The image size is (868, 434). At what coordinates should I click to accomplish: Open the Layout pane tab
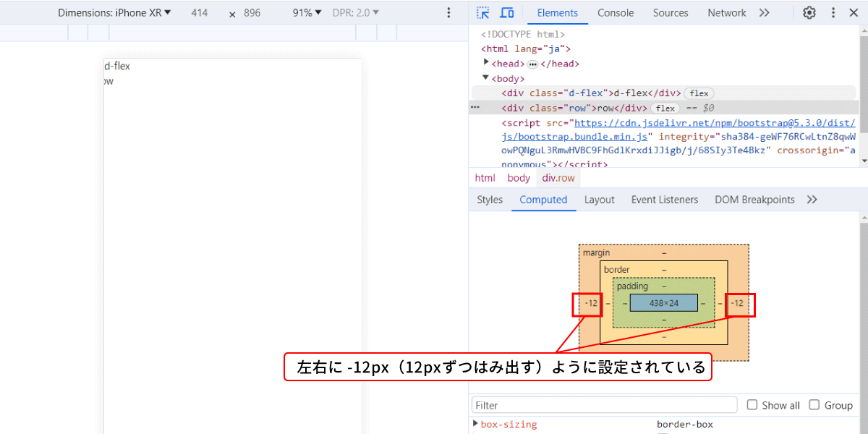tap(600, 200)
